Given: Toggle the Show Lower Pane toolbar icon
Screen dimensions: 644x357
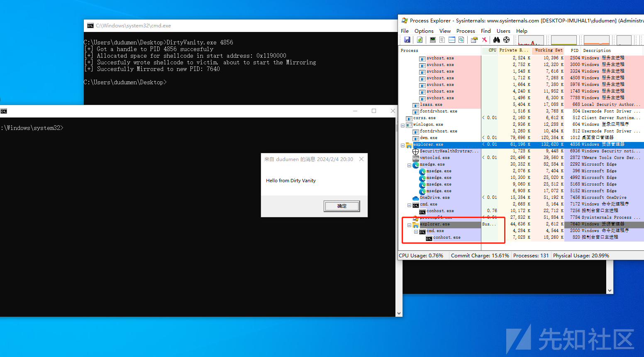Looking at the screenshot, I should click(x=452, y=40).
